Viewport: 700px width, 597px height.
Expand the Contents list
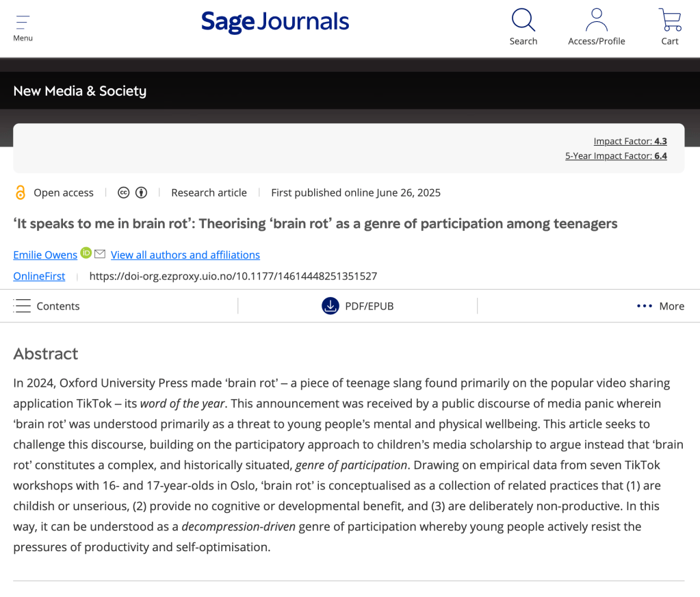click(47, 306)
